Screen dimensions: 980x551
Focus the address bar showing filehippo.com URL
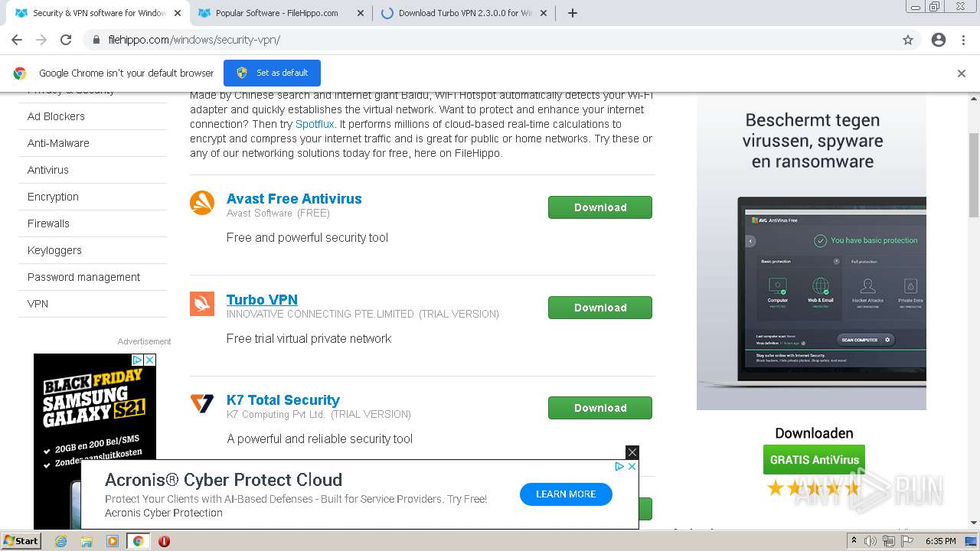490,40
